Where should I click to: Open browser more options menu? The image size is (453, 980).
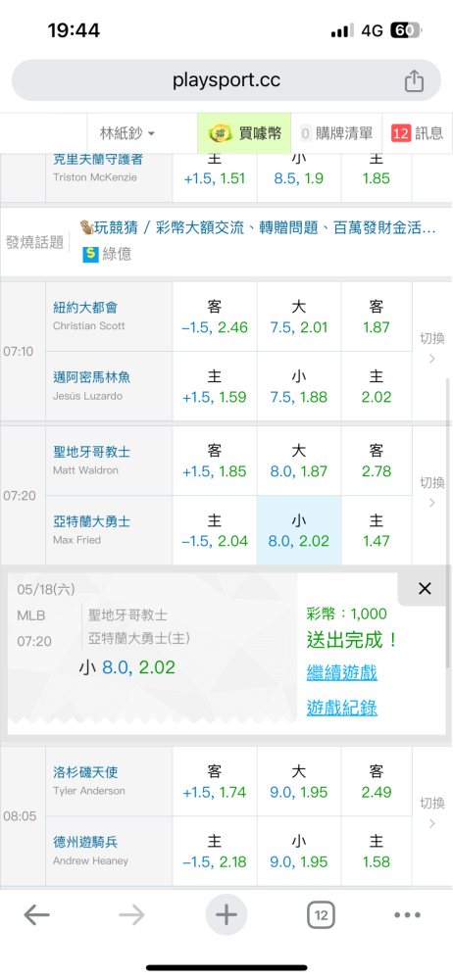407,915
